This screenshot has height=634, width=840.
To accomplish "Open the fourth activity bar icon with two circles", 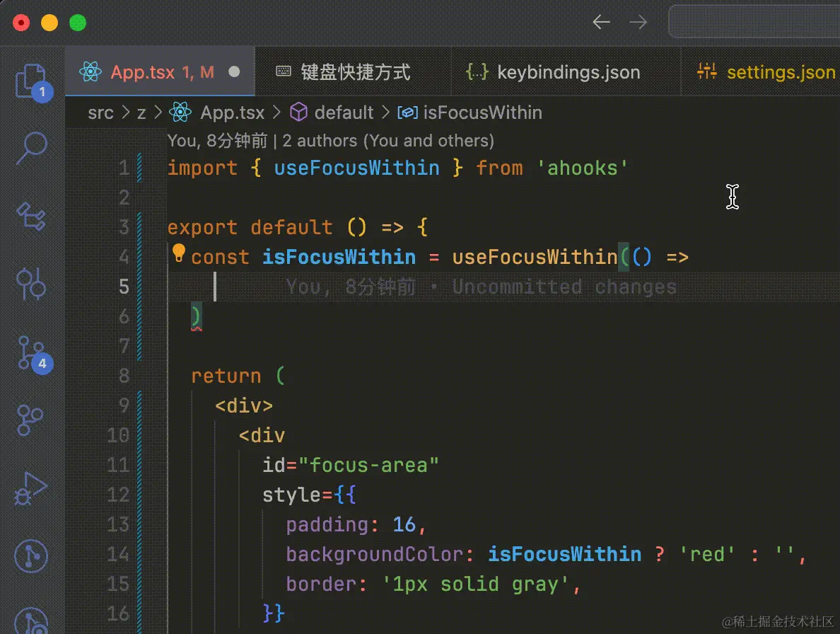I will 31,284.
